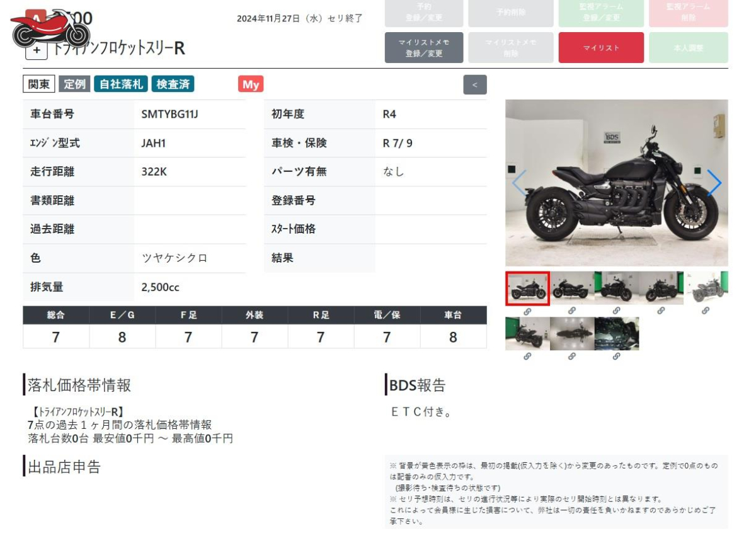The width and height of the screenshot is (756, 558).
Task: Click the main motorcycle photo
Action: coord(617,183)
